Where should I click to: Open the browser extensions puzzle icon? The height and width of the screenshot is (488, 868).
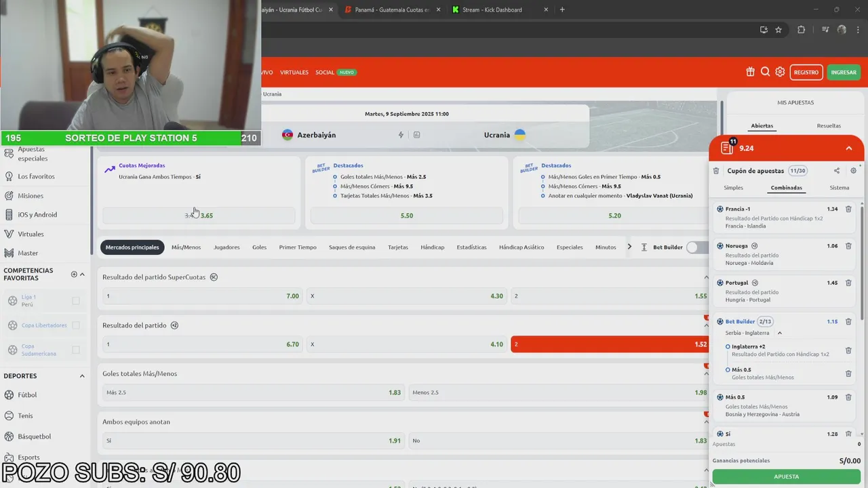[801, 30]
